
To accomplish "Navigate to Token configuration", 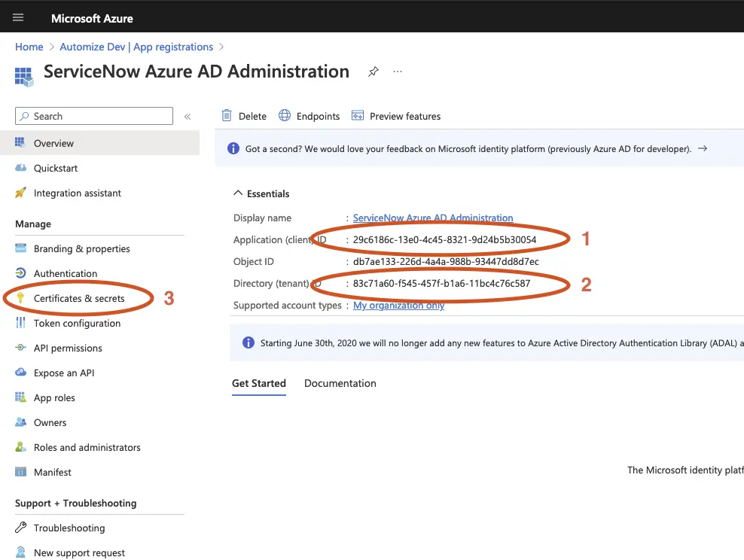I will [77, 324].
